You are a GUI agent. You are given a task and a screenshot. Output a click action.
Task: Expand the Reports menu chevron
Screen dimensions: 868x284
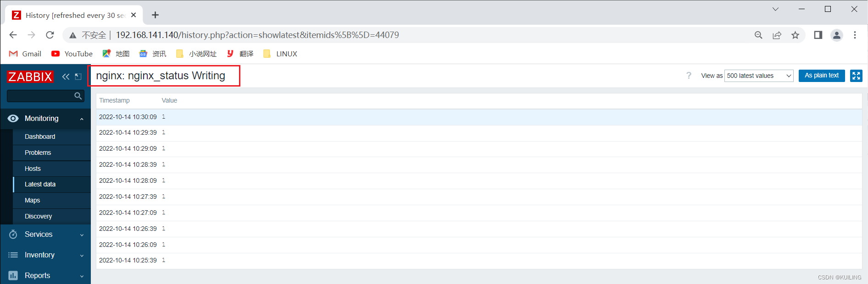pos(82,276)
